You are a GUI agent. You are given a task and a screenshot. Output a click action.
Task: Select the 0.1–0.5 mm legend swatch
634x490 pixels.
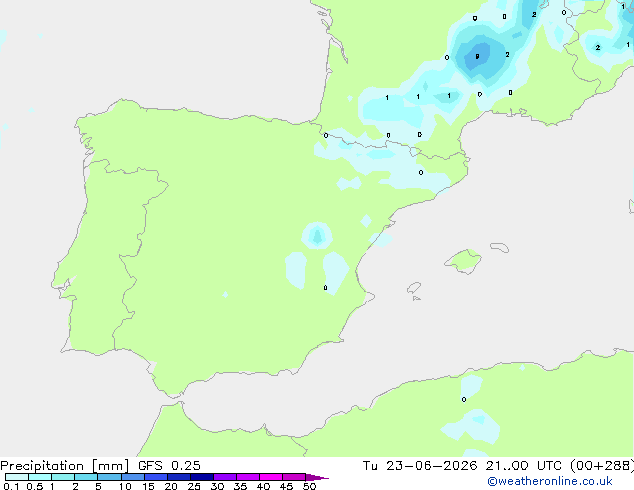pyautogui.click(x=17, y=477)
